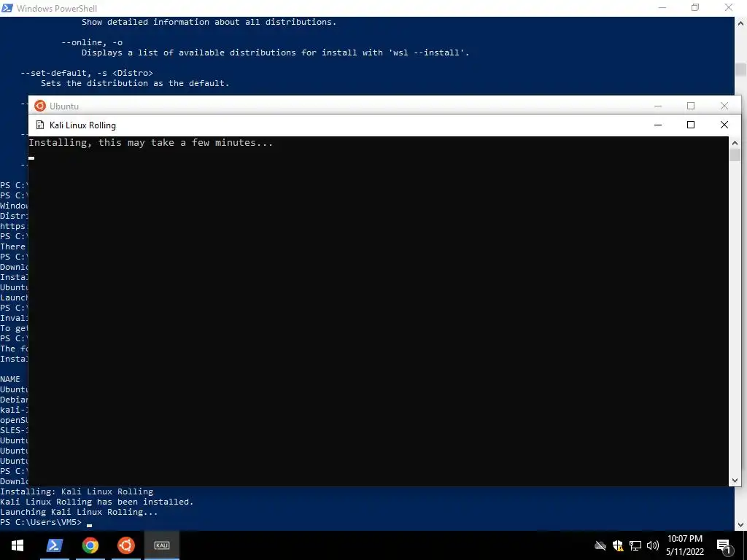Click the PowerShell scrollbar thumb
Screen dimensions: 747x560
point(741,69)
